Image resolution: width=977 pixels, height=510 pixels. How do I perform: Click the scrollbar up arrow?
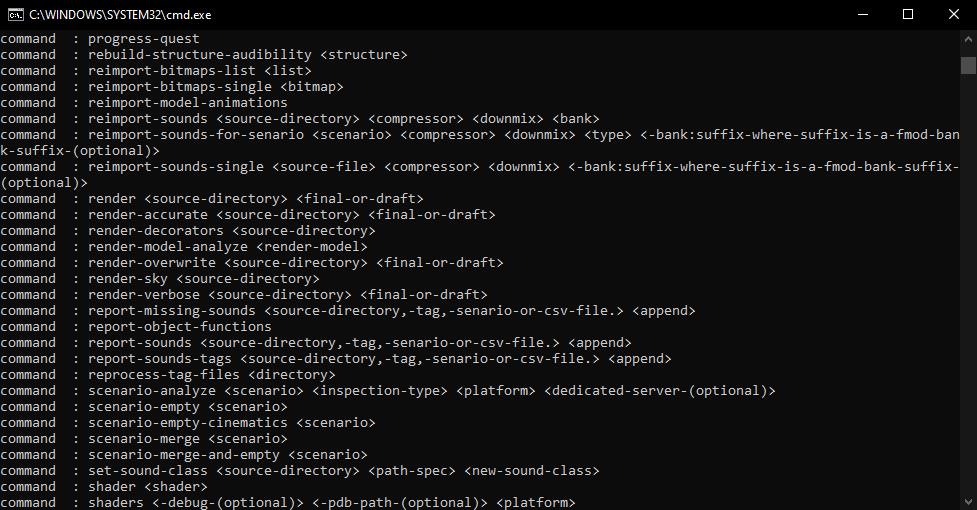968,38
